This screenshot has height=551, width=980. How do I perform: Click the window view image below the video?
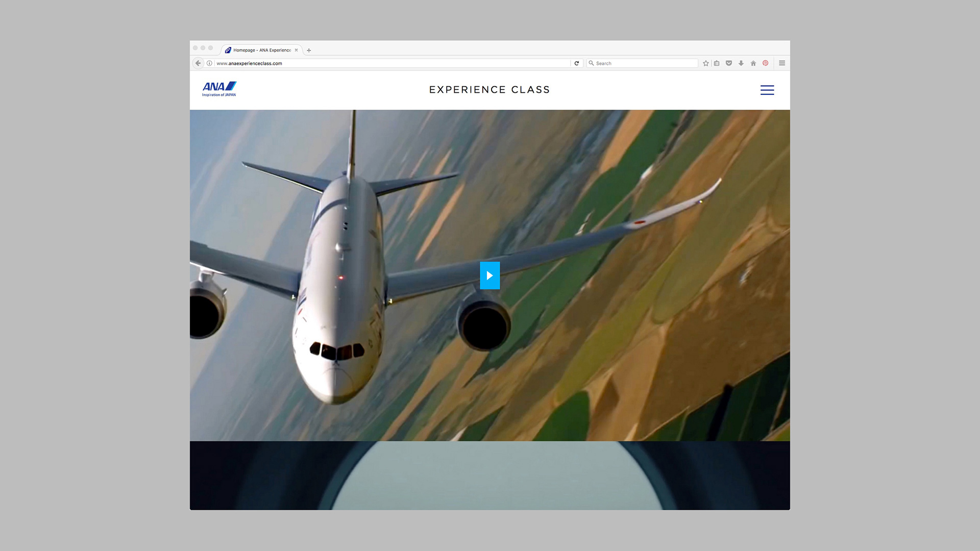489,475
